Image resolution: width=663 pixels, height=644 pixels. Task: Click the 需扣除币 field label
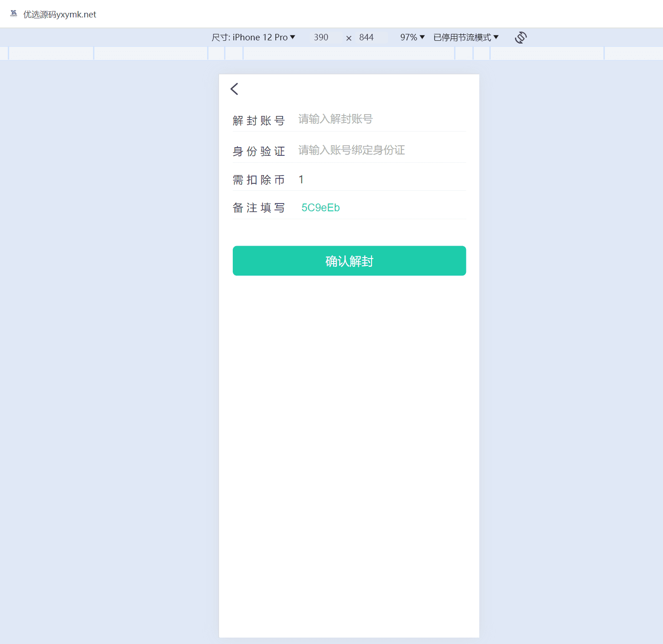pos(258,180)
